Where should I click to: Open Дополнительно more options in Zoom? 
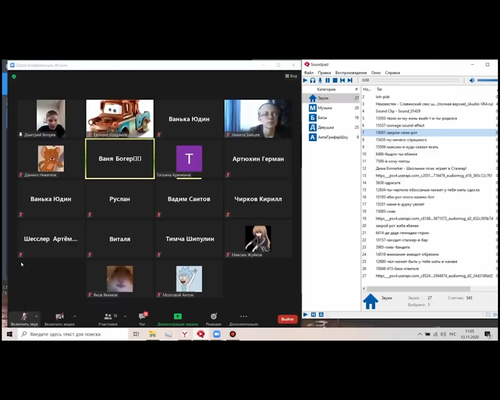point(244,319)
